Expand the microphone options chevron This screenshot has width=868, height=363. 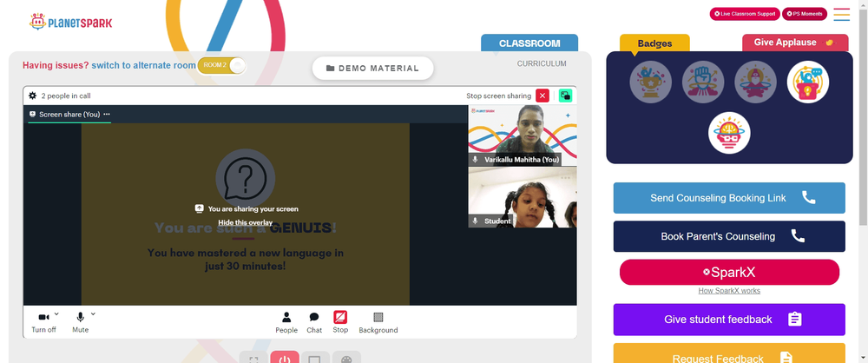93,314
